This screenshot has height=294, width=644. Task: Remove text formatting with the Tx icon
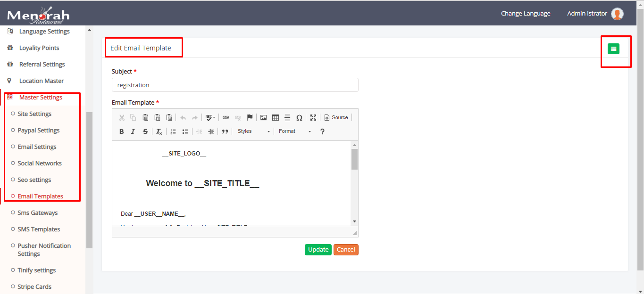[x=159, y=131]
